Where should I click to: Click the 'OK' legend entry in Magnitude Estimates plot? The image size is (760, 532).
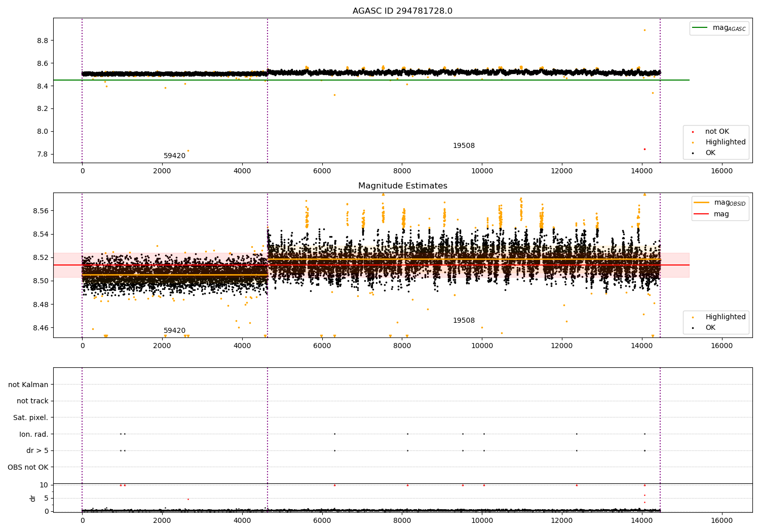[x=710, y=328]
